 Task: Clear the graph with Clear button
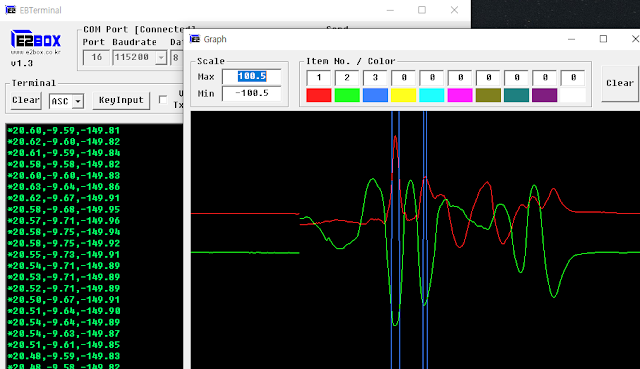click(620, 83)
